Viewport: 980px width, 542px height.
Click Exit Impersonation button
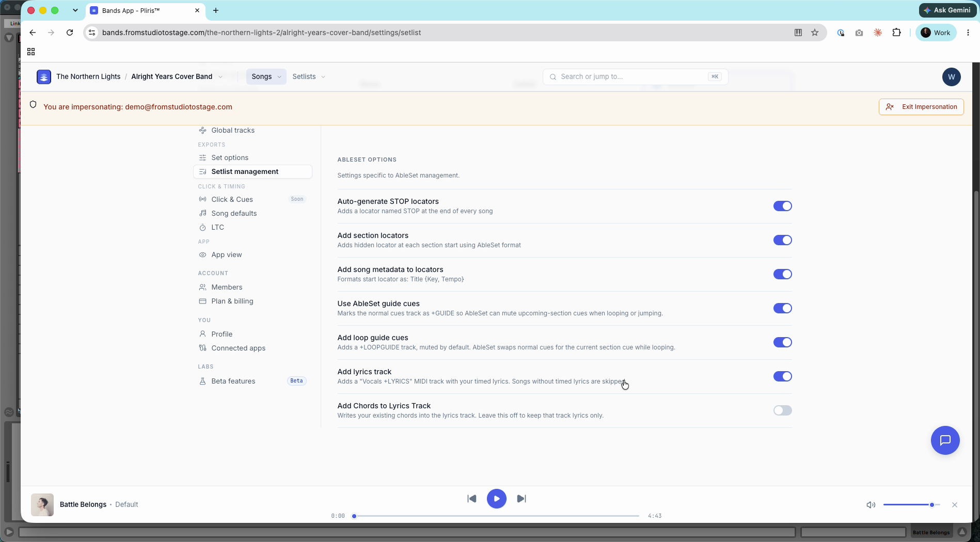coord(921,107)
